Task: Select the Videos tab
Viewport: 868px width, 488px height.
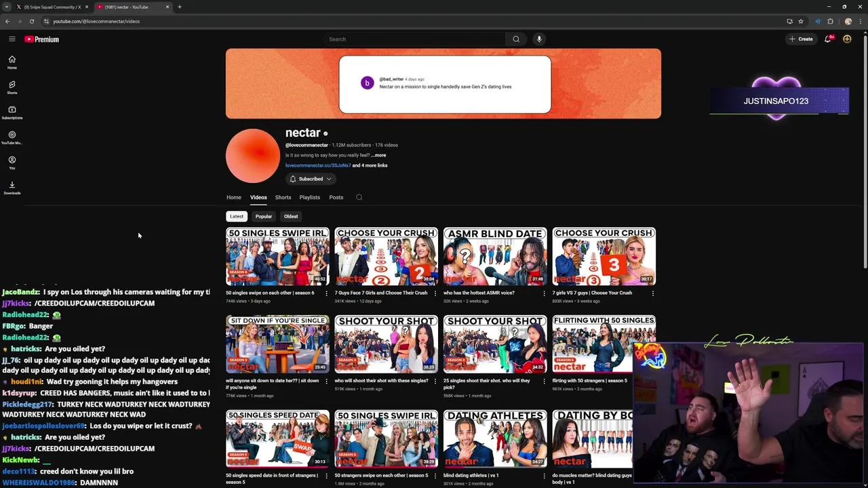Action: 258,197
